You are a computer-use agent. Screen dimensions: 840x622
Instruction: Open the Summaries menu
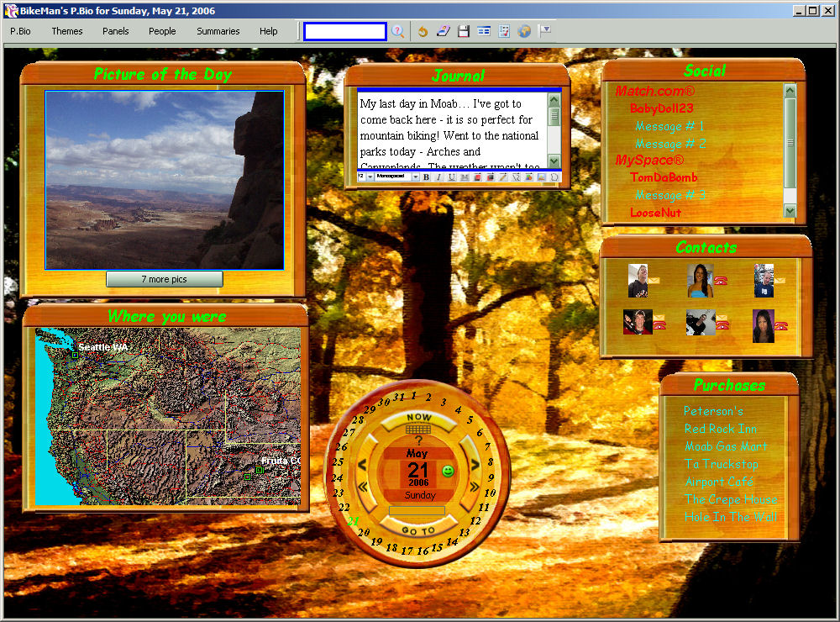[x=218, y=31]
